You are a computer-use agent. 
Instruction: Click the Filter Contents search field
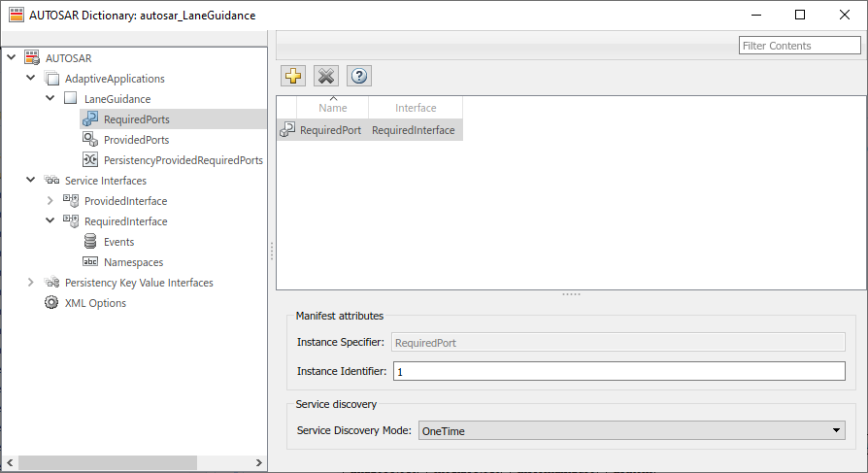(799, 46)
